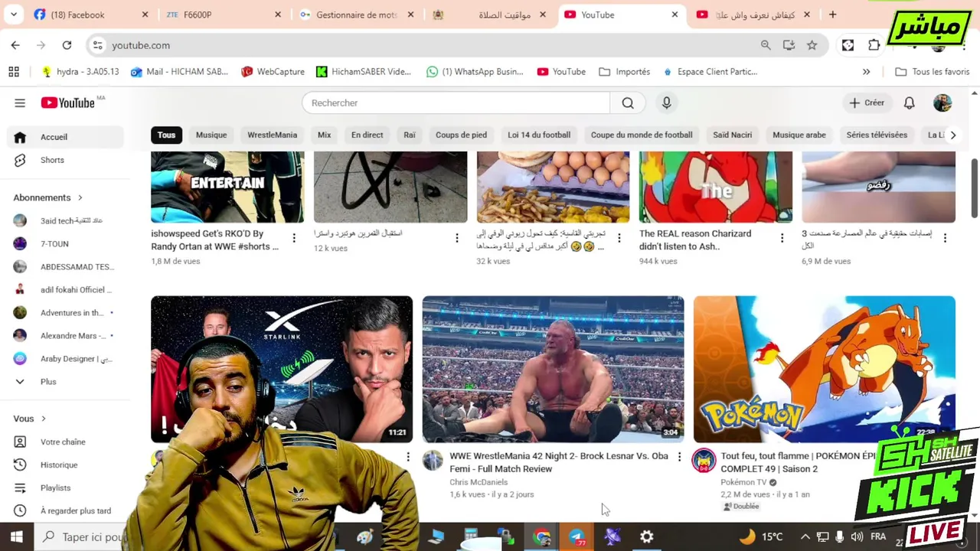Image resolution: width=980 pixels, height=551 pixels.
Task: Open Accueil in the sidebar
Action: [x=65, y=137]
